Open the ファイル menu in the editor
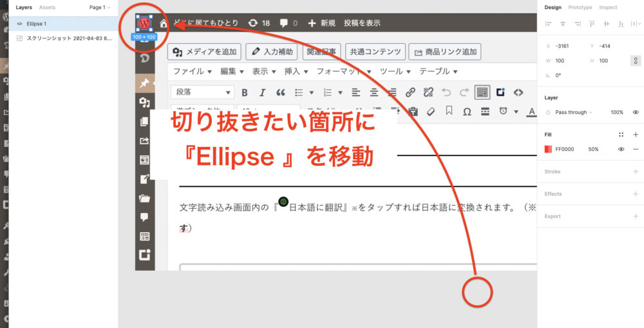The height and width of the screenshot is (328, 644). 192,72
